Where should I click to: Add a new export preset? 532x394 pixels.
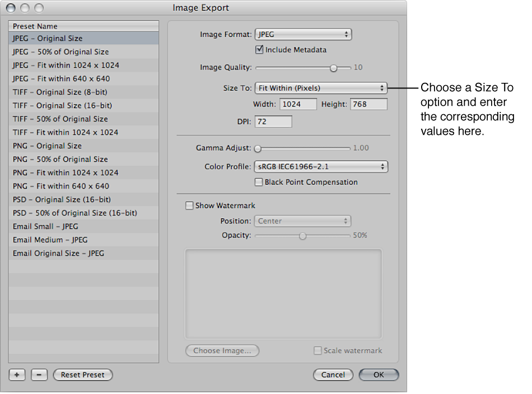click(16, 375)
